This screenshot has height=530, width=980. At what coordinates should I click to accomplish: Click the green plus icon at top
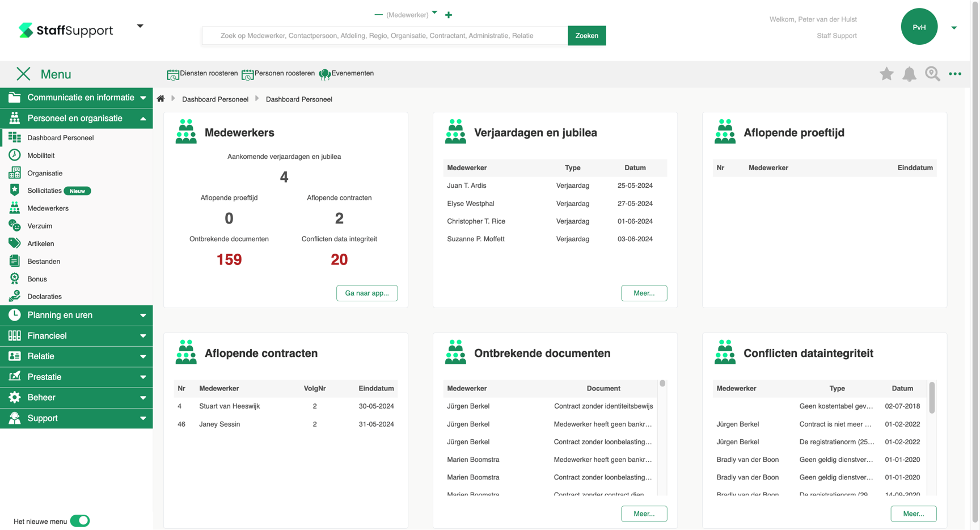point(449,15)
